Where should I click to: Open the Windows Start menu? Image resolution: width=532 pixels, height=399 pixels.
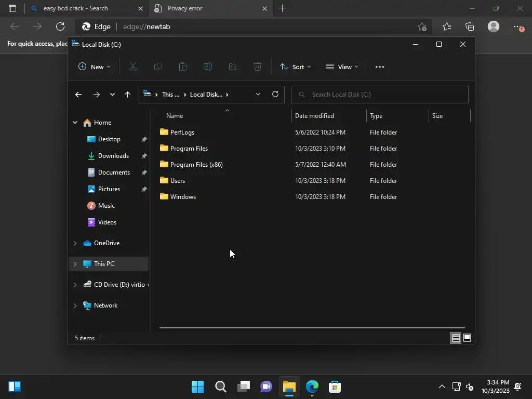(197, 387)
